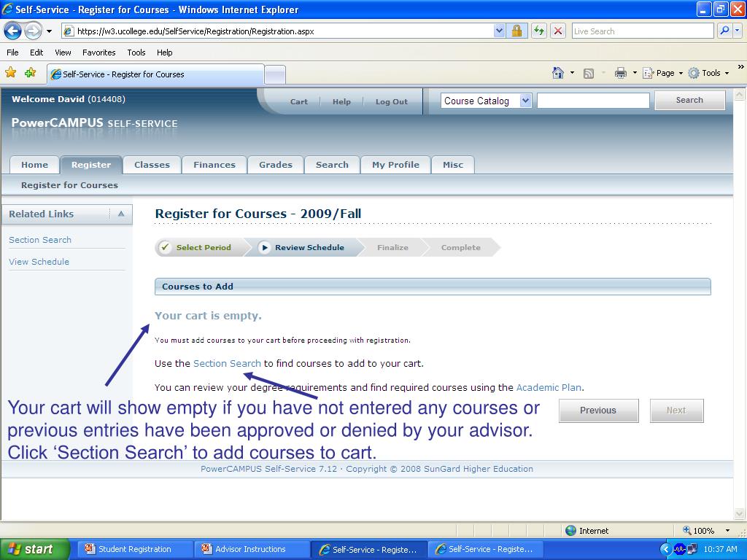The height and width of the screenshot is (560, 747).
Task: Switch to Student Registration taskbar item
Action: point(134,549)
